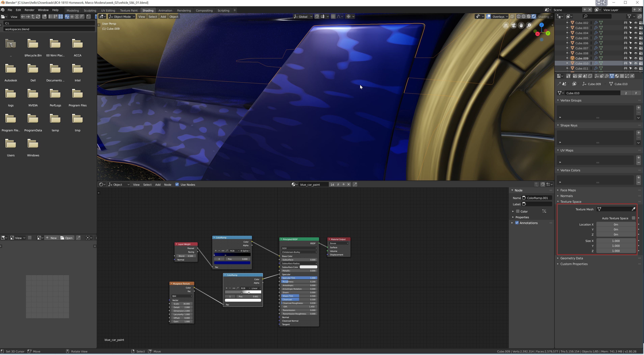Switch to the UV Editing workspace tab
This screenshot has width=644, height=355.
coord(108,10)
